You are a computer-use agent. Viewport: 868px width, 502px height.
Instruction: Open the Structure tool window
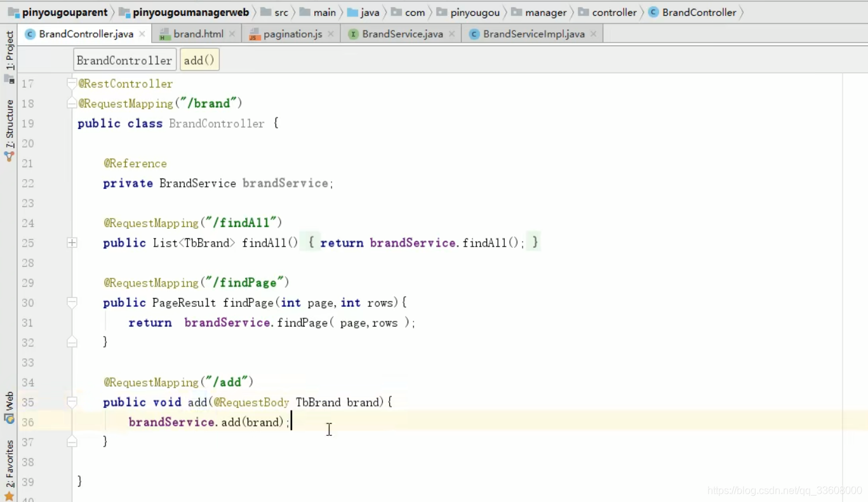[x=9, y=130]
